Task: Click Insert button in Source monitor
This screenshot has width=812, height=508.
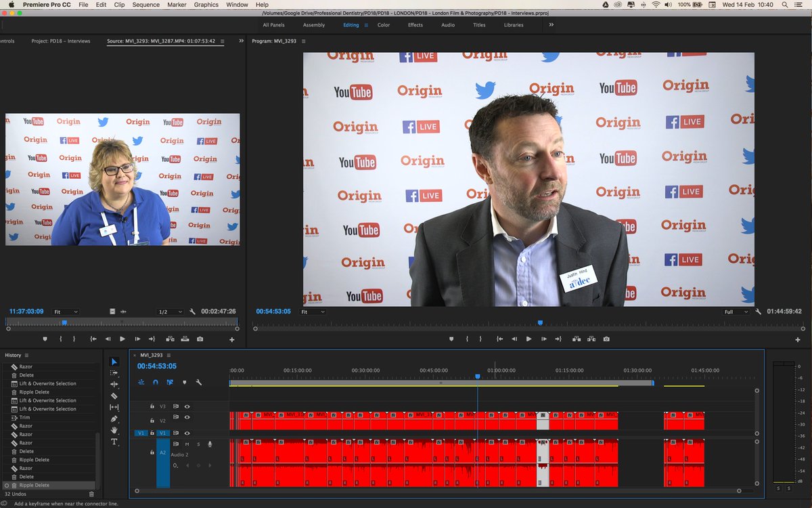Action: tap(170, 339)
